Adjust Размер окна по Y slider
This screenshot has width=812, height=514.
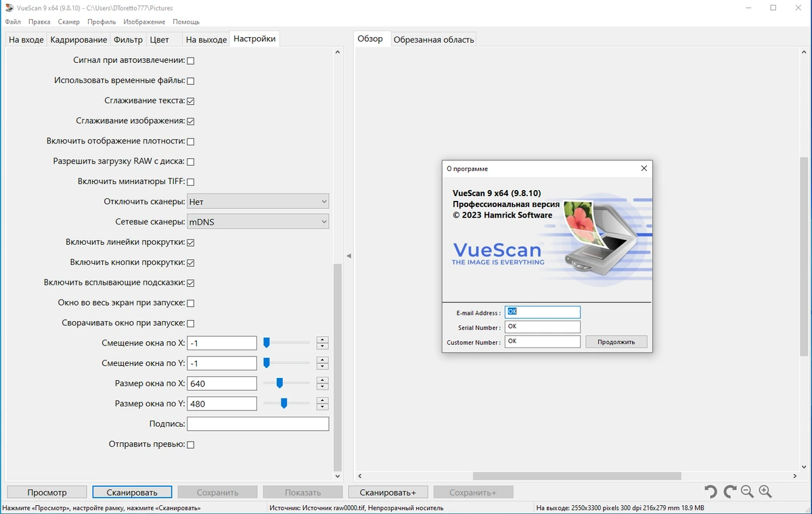284,404
